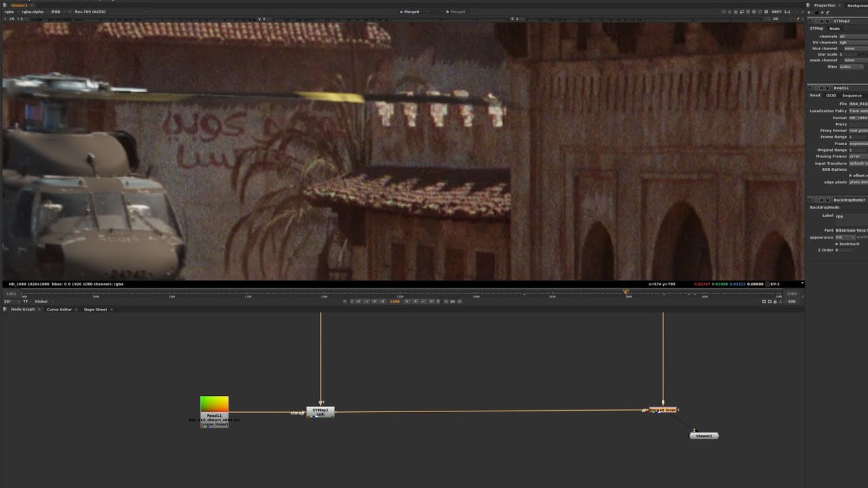Image resolution: width=868 pixels, height=488 pixels.
Task: Open the BackdropNode7 Font dropdown
Action: point(851,230)
